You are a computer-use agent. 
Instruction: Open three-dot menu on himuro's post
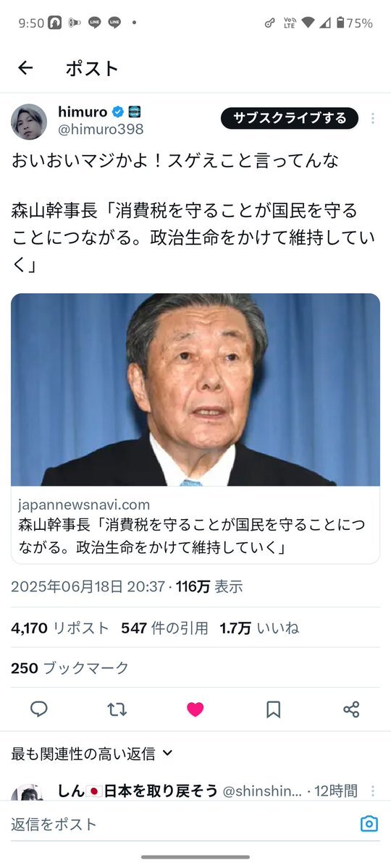[373, 119]
